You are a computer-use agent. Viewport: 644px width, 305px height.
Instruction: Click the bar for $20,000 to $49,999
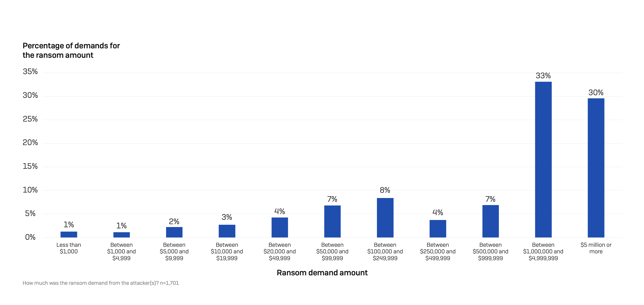(x=280, y=227)
